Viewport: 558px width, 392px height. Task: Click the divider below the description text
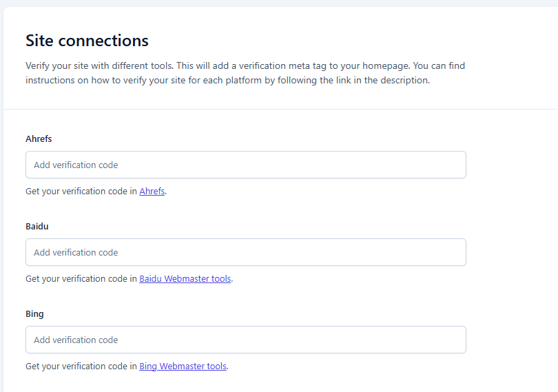pyautogui.click(x=276, y=109)
